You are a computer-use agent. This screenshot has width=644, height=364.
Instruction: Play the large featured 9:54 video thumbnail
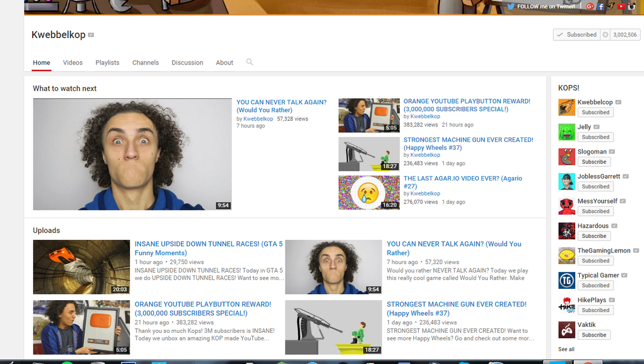click(x=132, y=154)
